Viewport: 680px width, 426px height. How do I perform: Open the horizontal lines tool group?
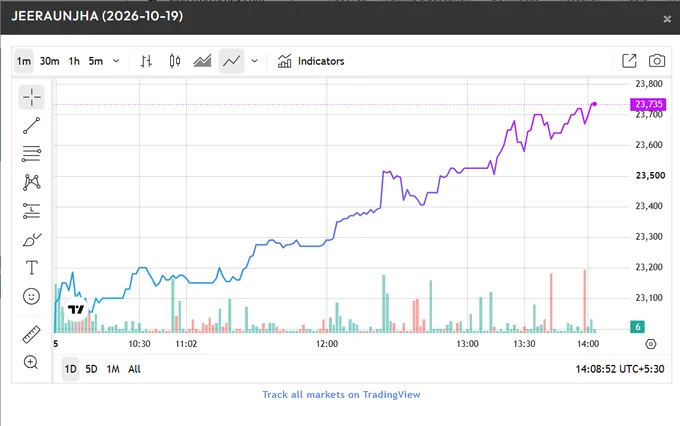(x=32, y=154)
